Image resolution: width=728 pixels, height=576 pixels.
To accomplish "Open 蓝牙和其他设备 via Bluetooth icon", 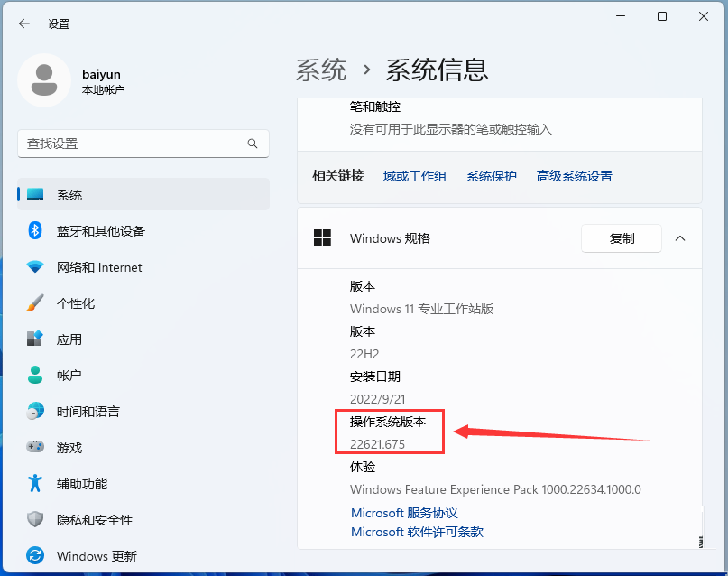I will tap(35, 231).
